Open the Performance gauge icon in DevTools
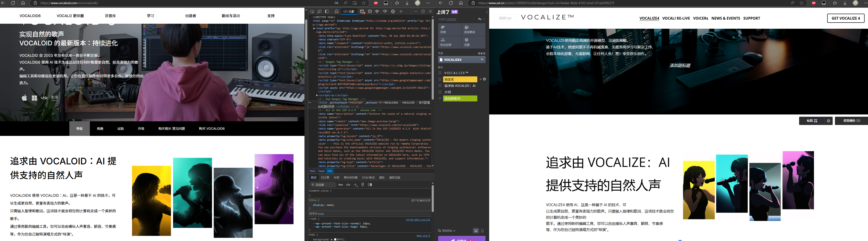 [385, 11]
